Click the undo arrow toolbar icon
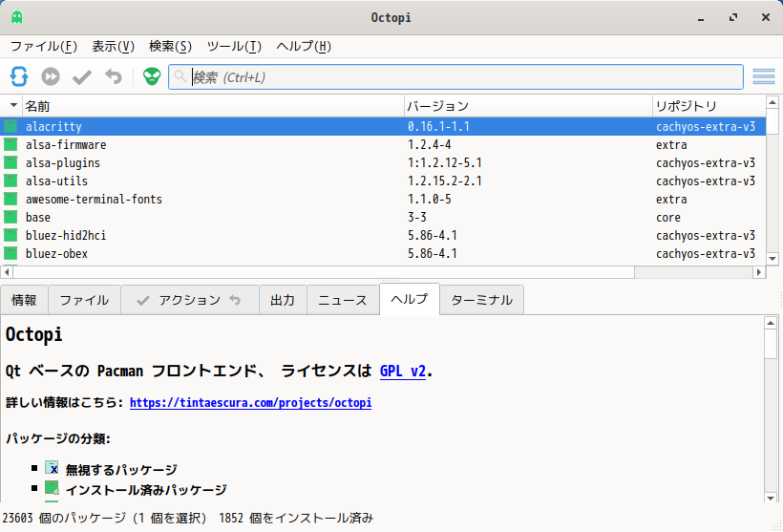Image resolution: width=783 pixels, height=532 pixels. (114, 76)
